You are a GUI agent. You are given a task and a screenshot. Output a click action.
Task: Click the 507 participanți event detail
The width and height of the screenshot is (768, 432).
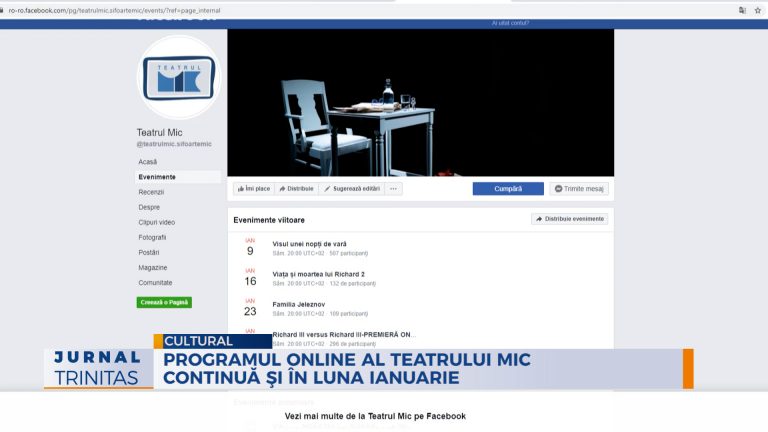point(348,254)
